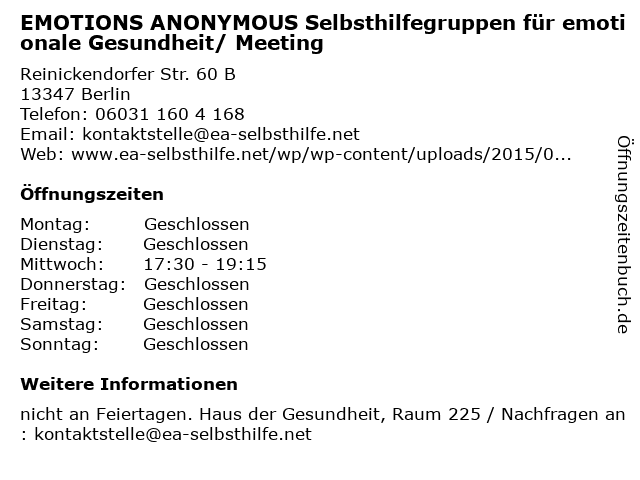Click the Mittwoch day label

[62, 264]
